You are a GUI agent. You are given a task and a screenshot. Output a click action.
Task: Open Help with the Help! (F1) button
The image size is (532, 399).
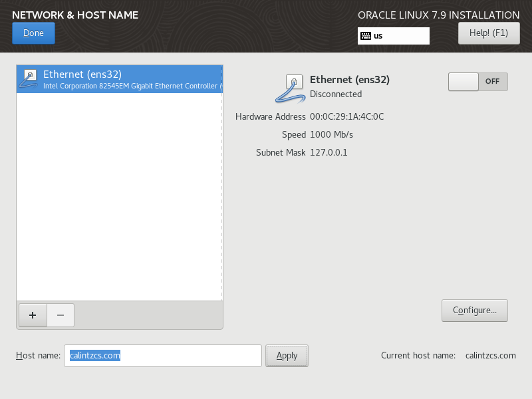(x=489, y=33)
